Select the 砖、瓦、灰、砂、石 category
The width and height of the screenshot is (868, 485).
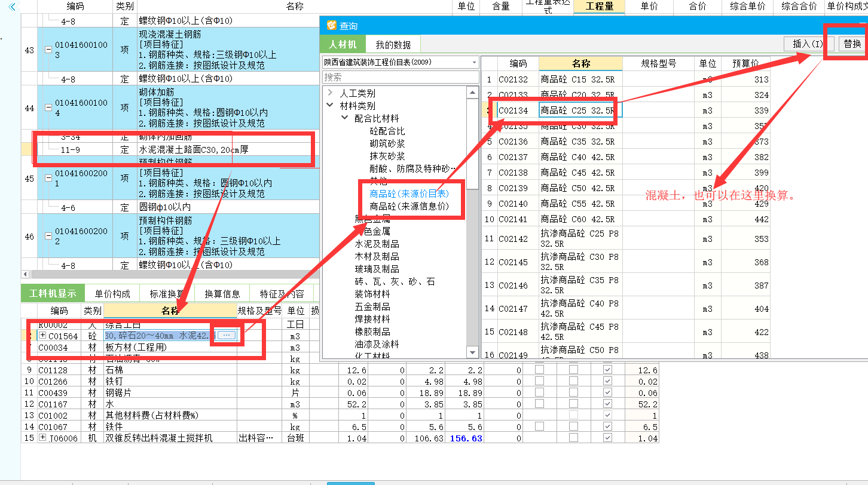click(395, 281)
